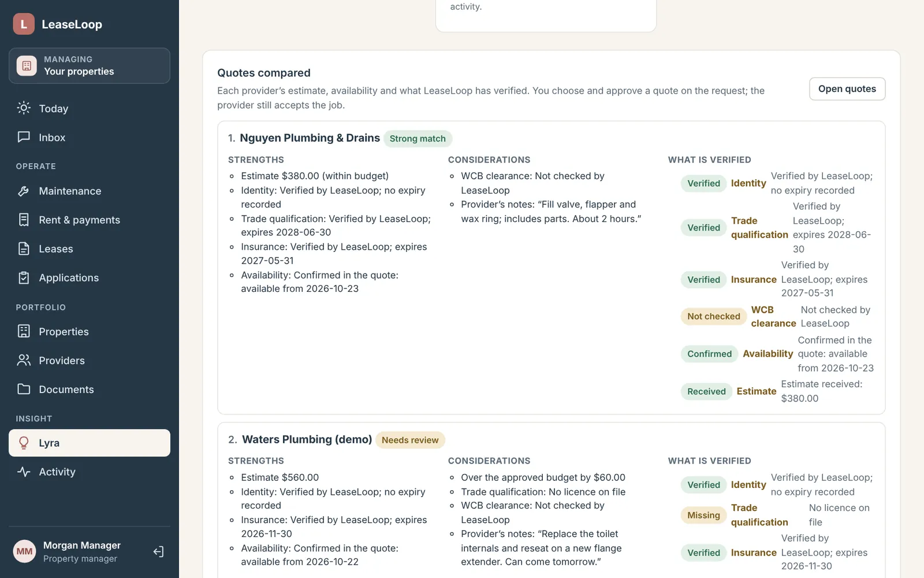Click the Strong match badge
Screen dimensions: 924x578
point(418,139)
